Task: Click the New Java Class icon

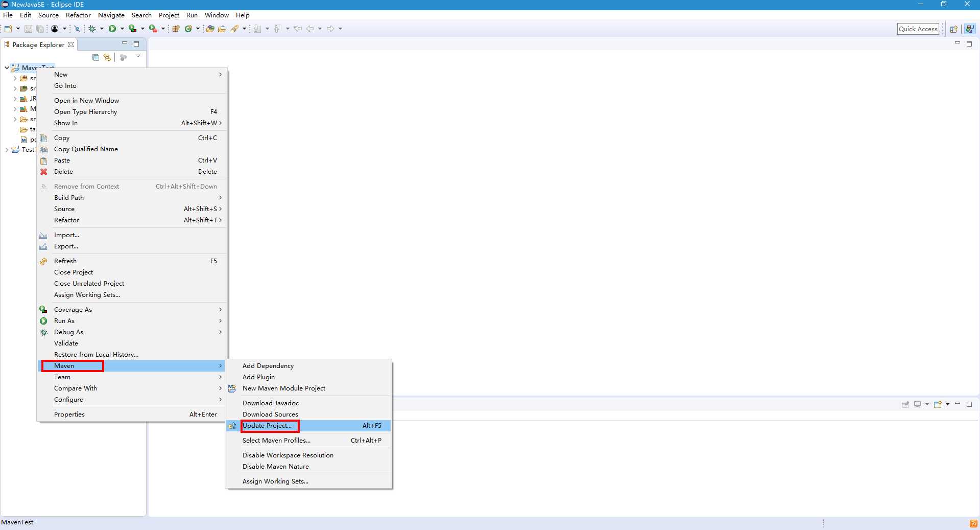Action: (188, 29)
